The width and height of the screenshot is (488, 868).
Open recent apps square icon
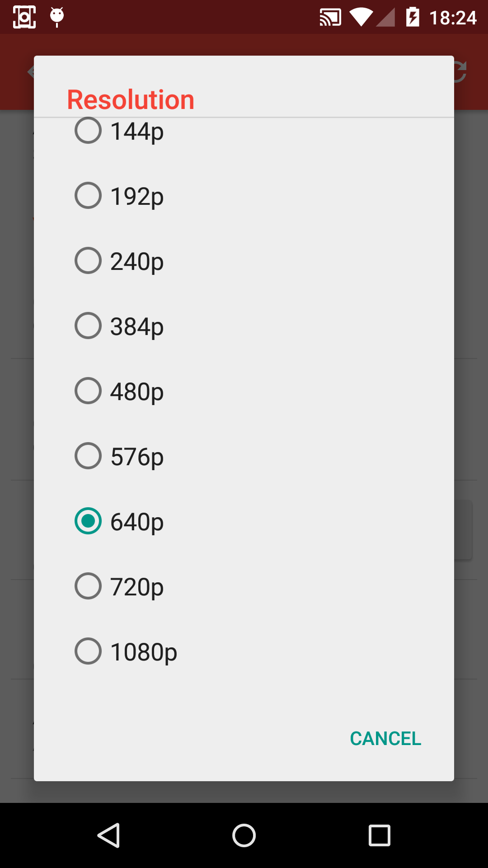click(x=380, y=835)
